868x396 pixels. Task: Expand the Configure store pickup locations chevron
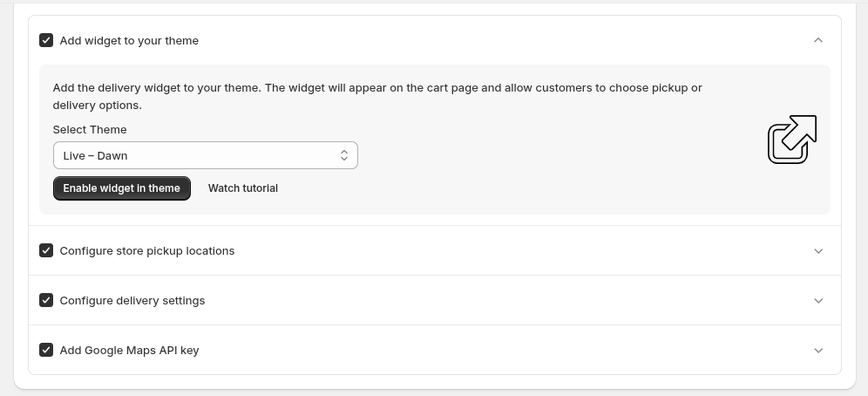[x=818, y=251]
